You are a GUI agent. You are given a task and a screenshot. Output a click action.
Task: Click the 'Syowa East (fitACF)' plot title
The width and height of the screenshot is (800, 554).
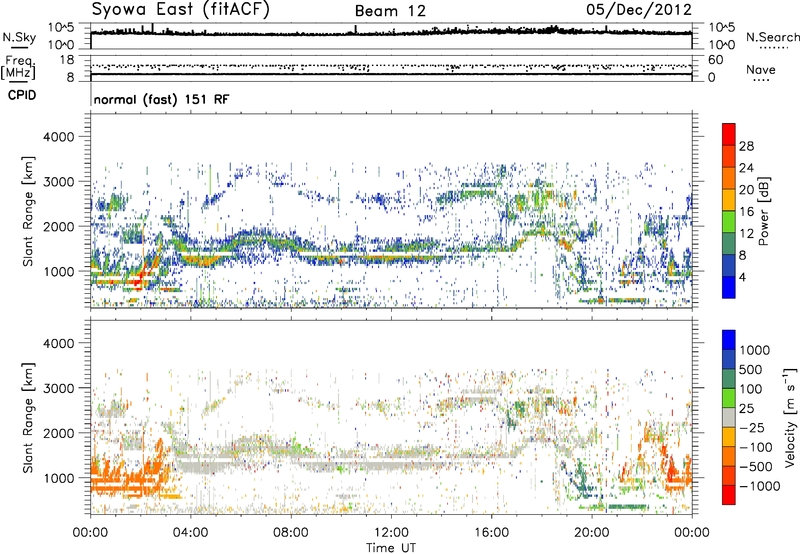point(181,10)
